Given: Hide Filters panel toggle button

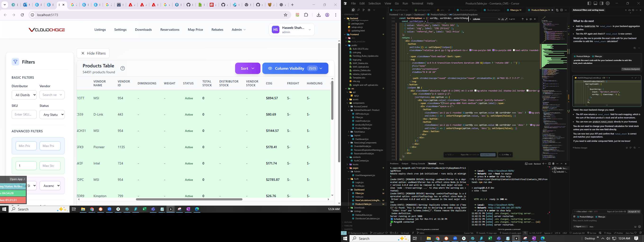Looking at the screenshot, I should click(x=93, y=53).
